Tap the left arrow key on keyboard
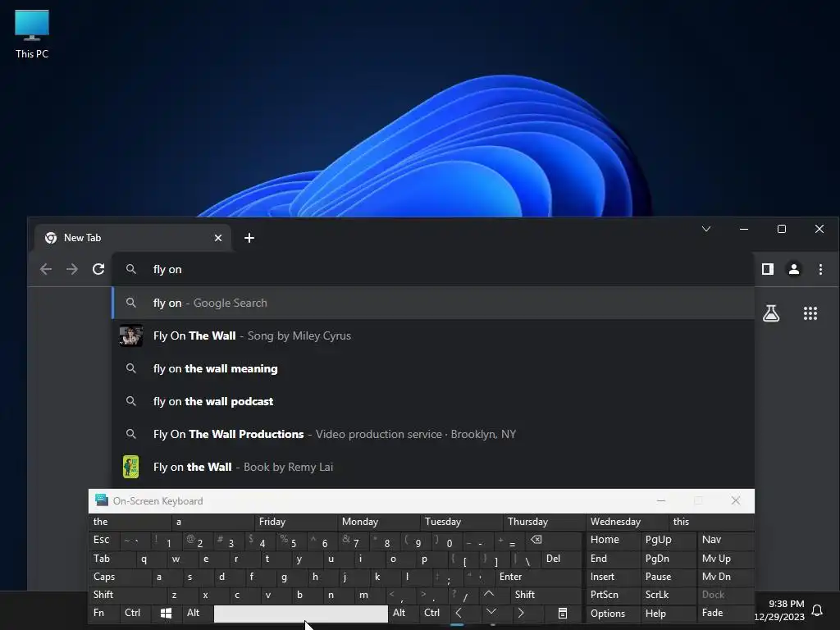The height and width of the screenshot is (630, 840). (459, 613)
